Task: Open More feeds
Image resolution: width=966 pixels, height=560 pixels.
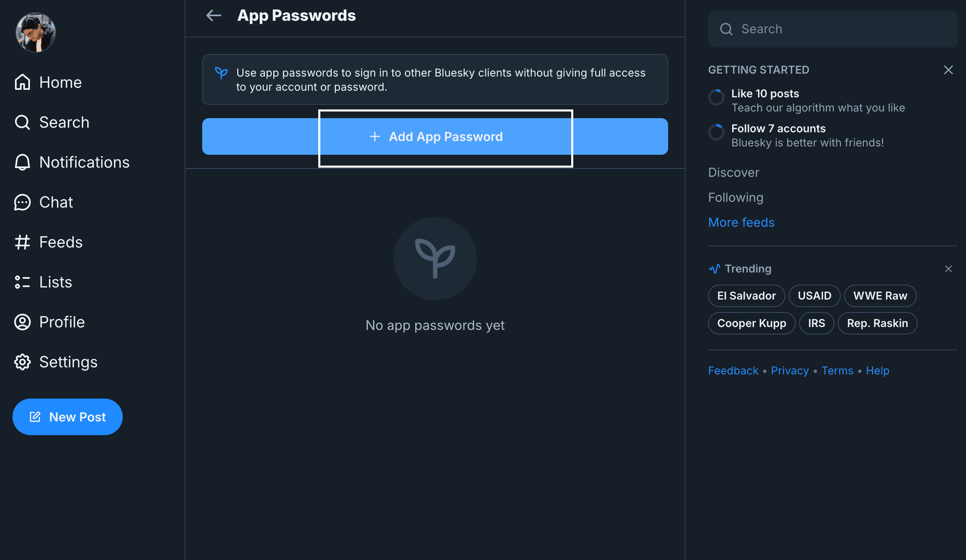Action: tap(741, 222)
